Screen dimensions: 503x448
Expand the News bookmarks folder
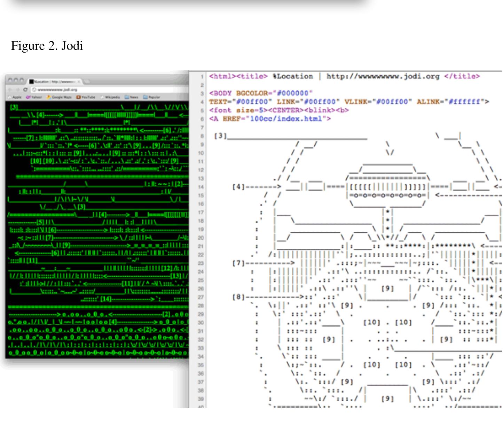click(132, 97)
